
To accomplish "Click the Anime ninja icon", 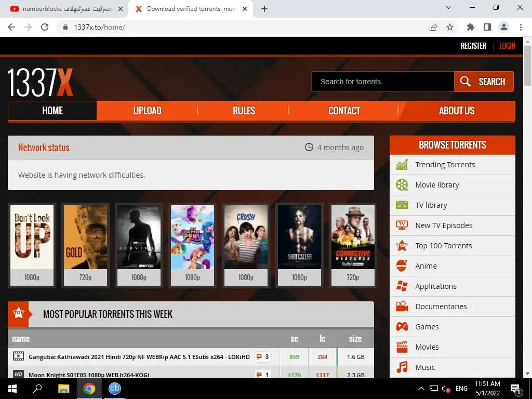I will (402, 266).
